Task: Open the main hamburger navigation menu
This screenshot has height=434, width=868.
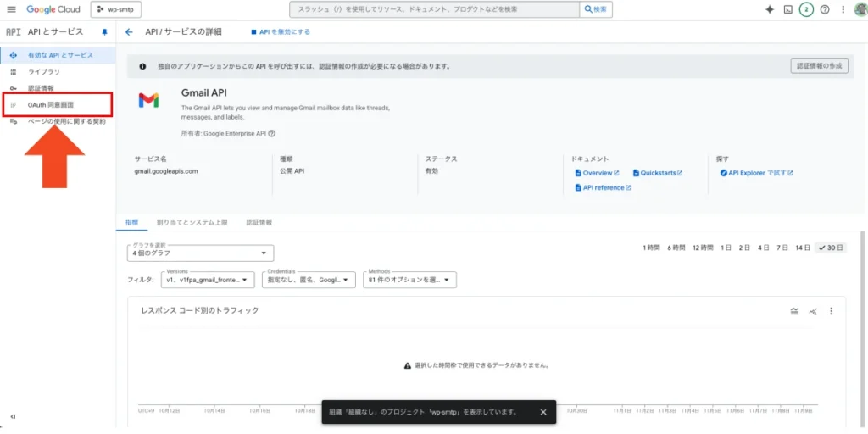Action: coord(11,9)
